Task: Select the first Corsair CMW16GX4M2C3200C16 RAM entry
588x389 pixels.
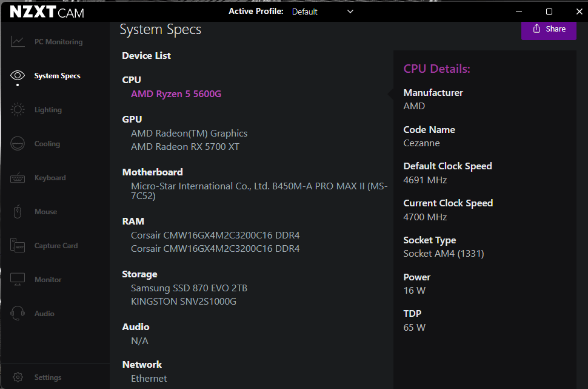Action: (215, 235)
